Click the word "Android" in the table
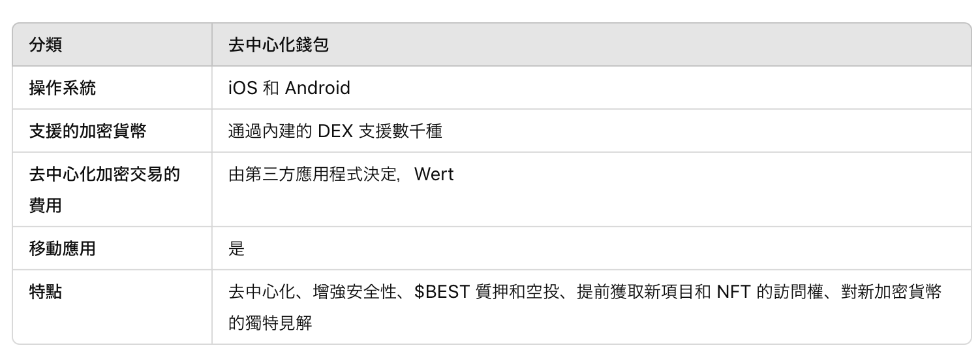This screenshot has height=354, width=980. (318, 88)
